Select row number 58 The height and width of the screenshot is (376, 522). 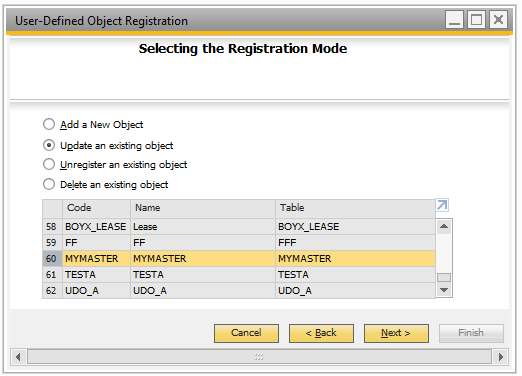click(x=52, y=227)
